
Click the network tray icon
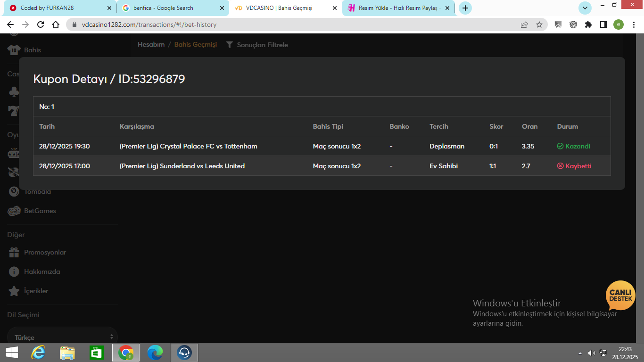tap(603, 353)
